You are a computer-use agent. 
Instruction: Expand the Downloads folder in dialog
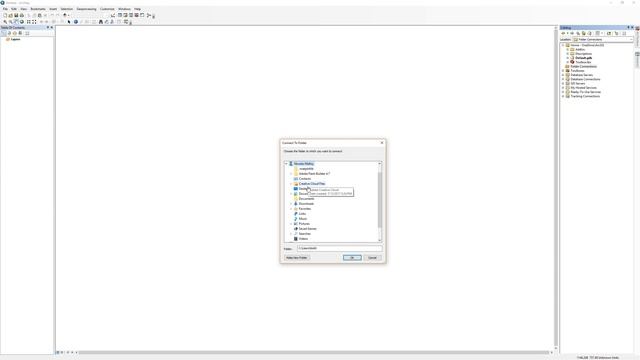point(291,204)
